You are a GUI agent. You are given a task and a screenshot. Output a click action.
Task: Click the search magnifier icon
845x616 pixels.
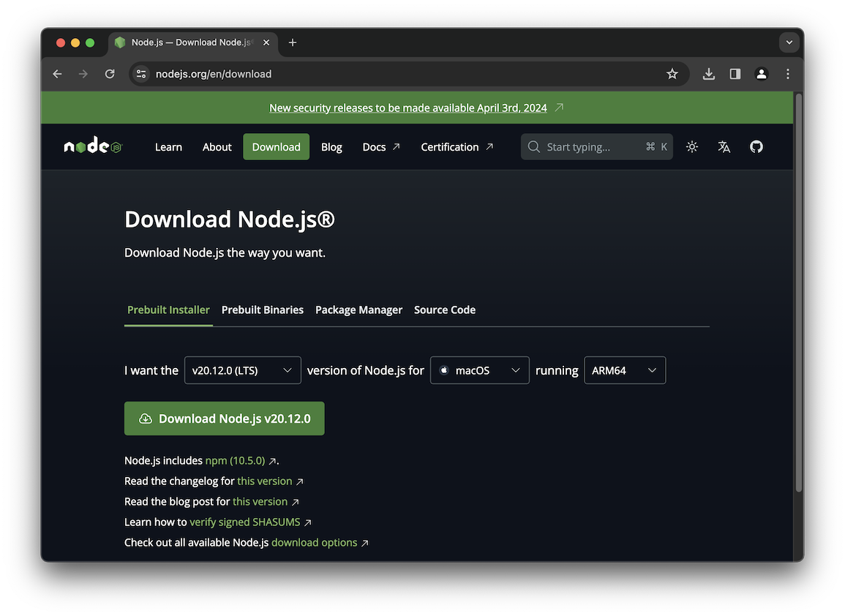(533, 146)
